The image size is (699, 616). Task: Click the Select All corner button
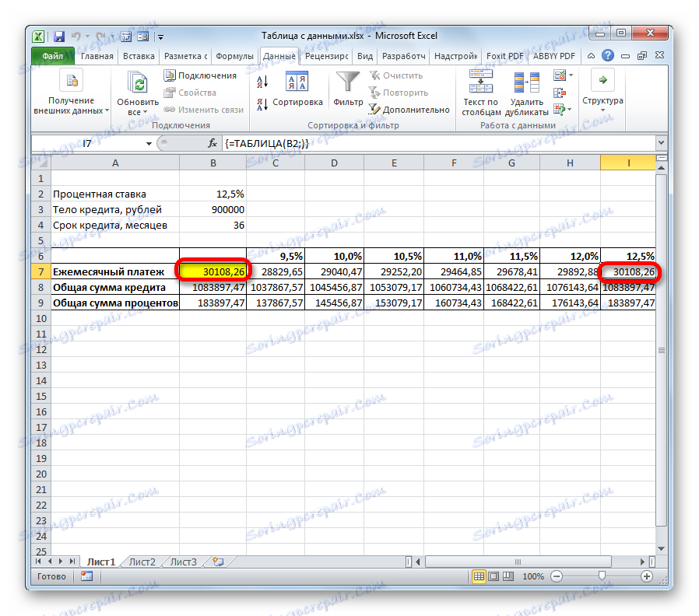[41, 163]
